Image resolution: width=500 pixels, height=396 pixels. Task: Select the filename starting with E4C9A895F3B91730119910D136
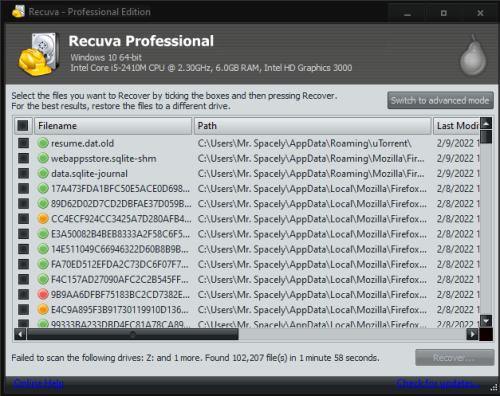[x=119, y=310]
